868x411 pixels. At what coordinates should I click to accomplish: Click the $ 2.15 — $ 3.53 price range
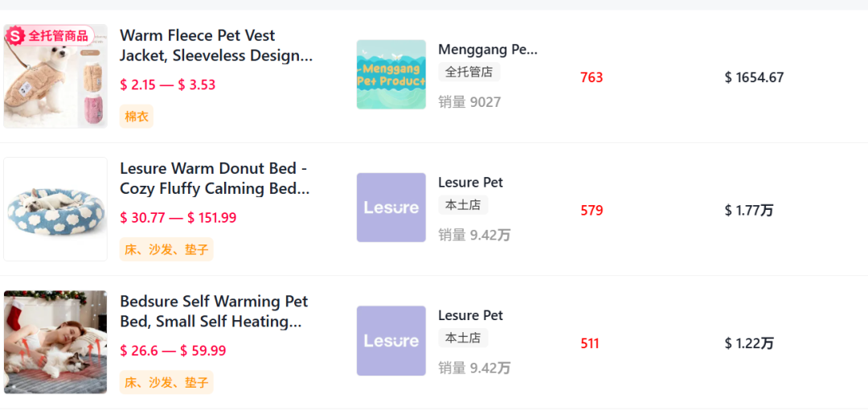coord(168,84)
